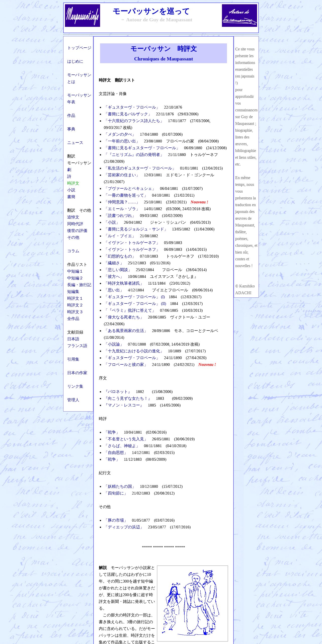This screenshot has height=644, width=322.
Task: Open はじめに in the sidebar
Action: 75,61
